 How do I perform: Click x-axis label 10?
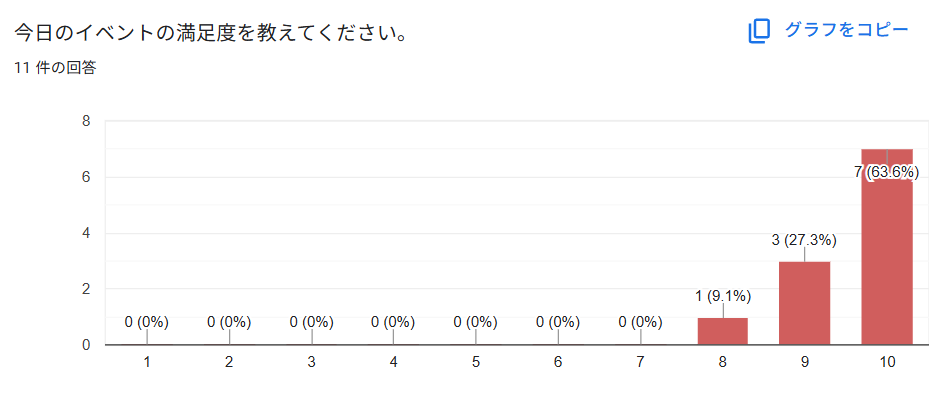pos(887,362)
